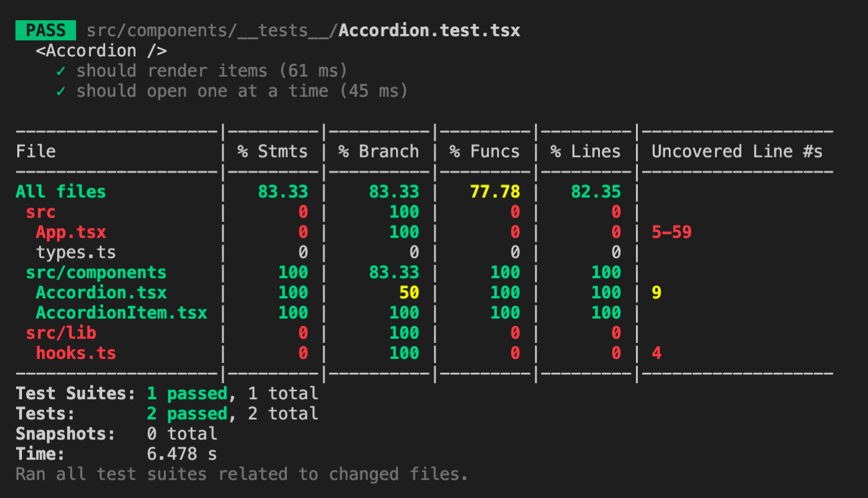Click checkmark beside "should open one at a time"
Image resolution: width=868 pixels, height=498 pixels.
[61, 92]
